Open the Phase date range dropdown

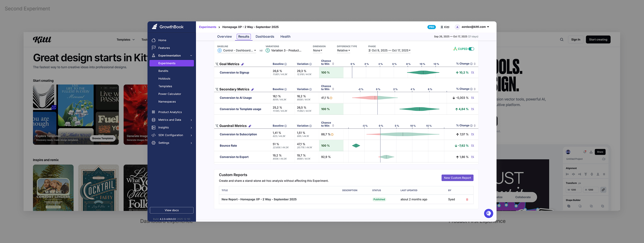click(x=389, y=50)
